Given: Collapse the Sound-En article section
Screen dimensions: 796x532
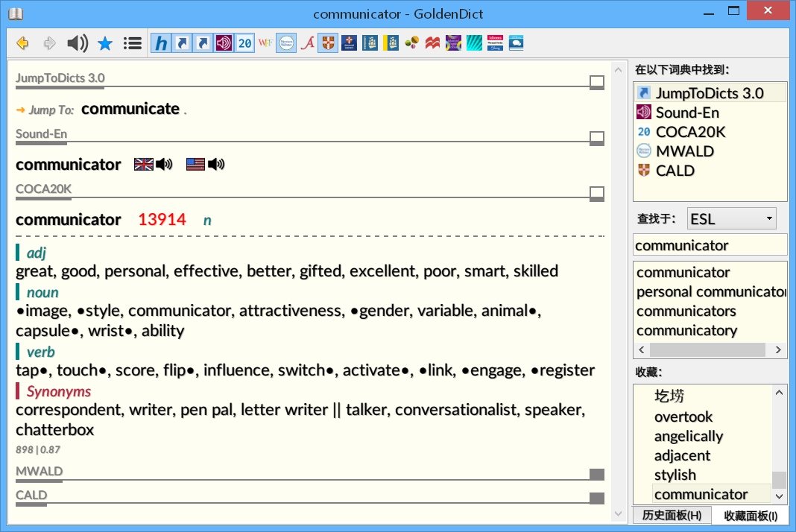Looking at the screenshot, I should tap(597, 138).
